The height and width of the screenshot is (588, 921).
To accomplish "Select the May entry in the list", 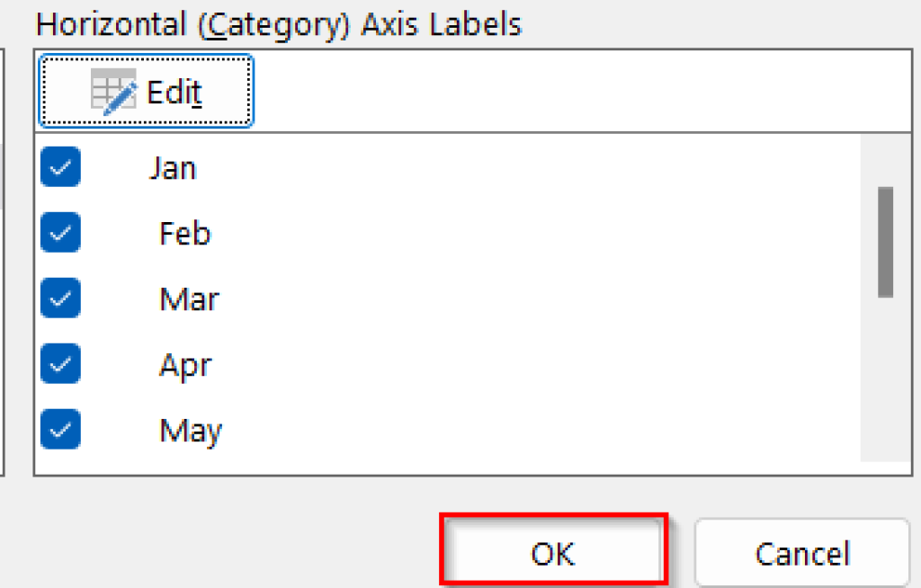I will coord(190,430).
